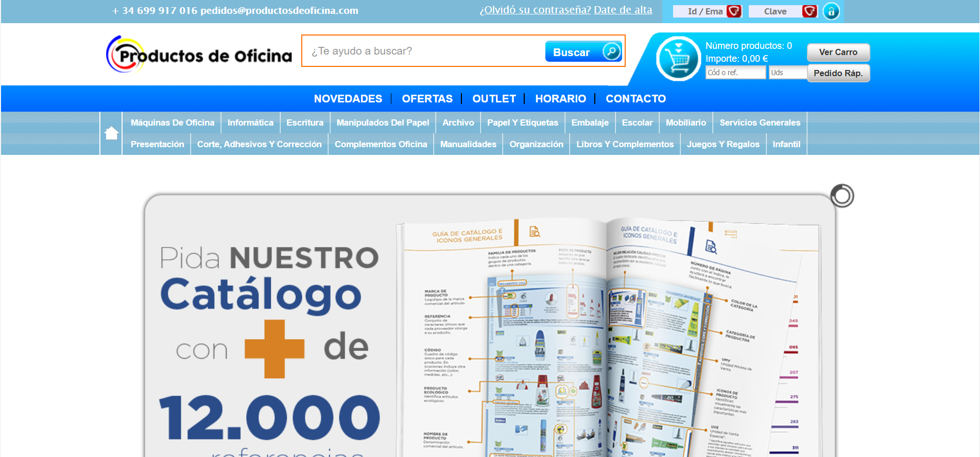
Task: Open the cart with Ver Carro
Action: coord(838,52)
